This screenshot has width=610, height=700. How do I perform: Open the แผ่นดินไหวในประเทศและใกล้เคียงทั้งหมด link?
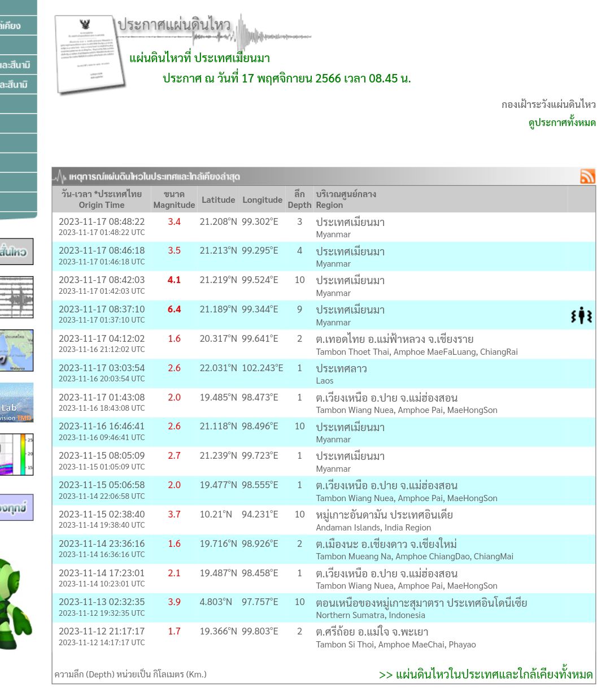click(x=486, y=674)
